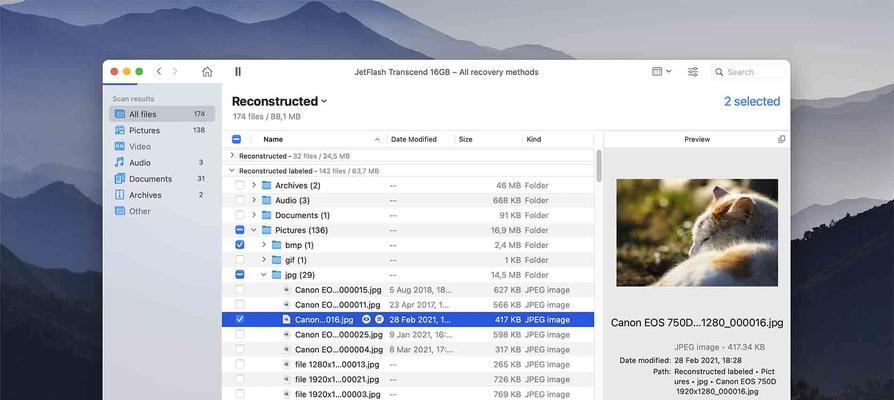Image resolution: width=894 pixels, height=400 pixels.
Task: Click the 2 selected link
Action: pyautogui.click(x=752, y=101)
